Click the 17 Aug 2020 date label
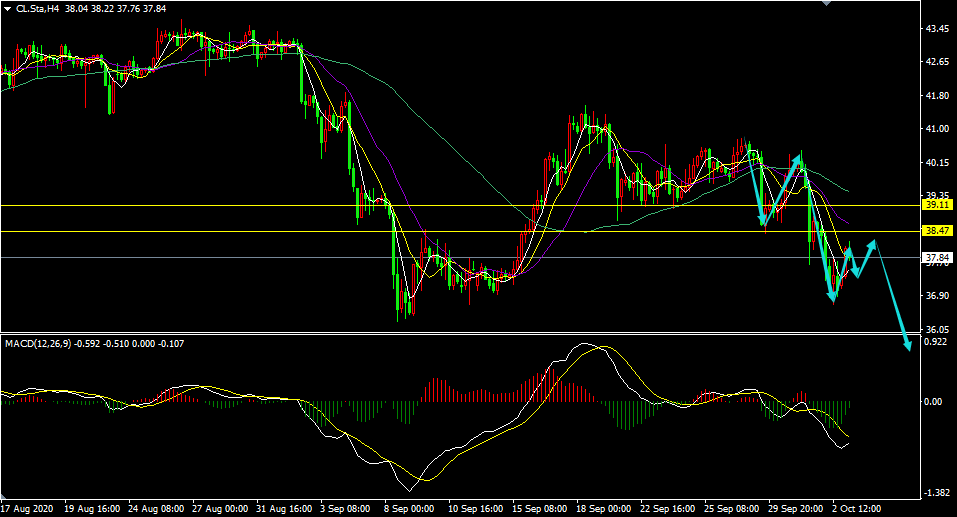This screenshot has width=957, height=517. coord(27,508)
